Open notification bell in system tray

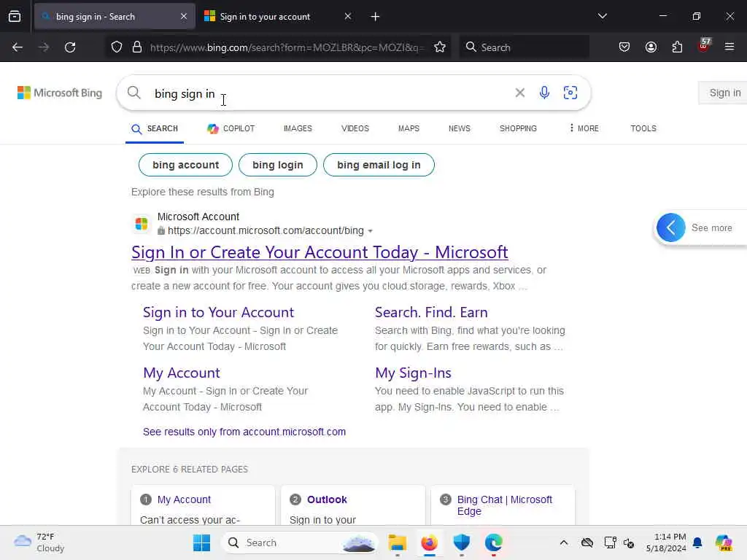697,542
